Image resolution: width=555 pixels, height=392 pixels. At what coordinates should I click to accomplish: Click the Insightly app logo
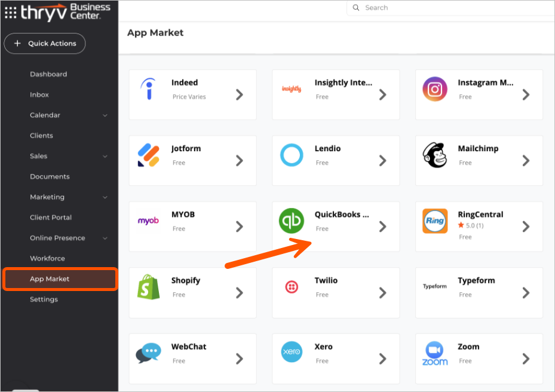292,89
